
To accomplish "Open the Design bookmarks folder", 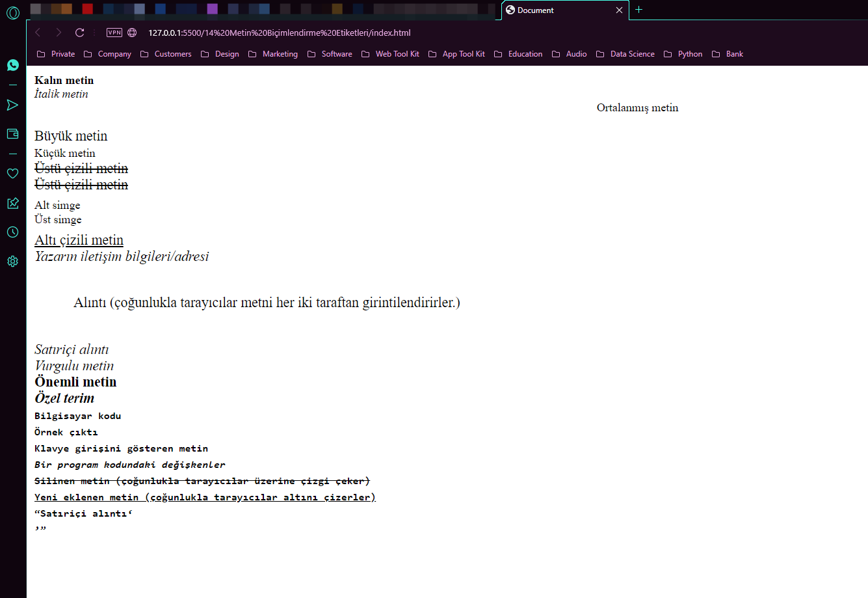I will (227, 54).
